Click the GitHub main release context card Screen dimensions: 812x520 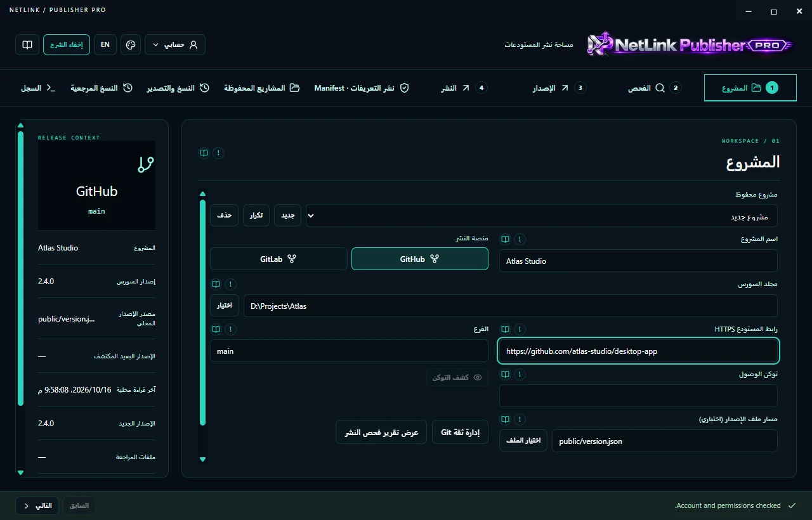pyautogui.click(x=96, y=185)
